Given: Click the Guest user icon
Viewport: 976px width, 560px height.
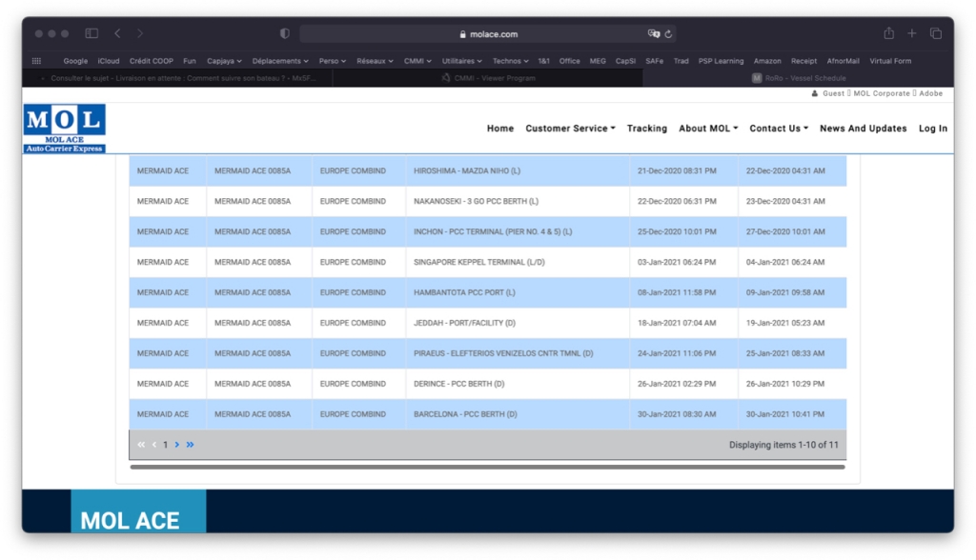Looking at the screenshot, I should 815,93.
